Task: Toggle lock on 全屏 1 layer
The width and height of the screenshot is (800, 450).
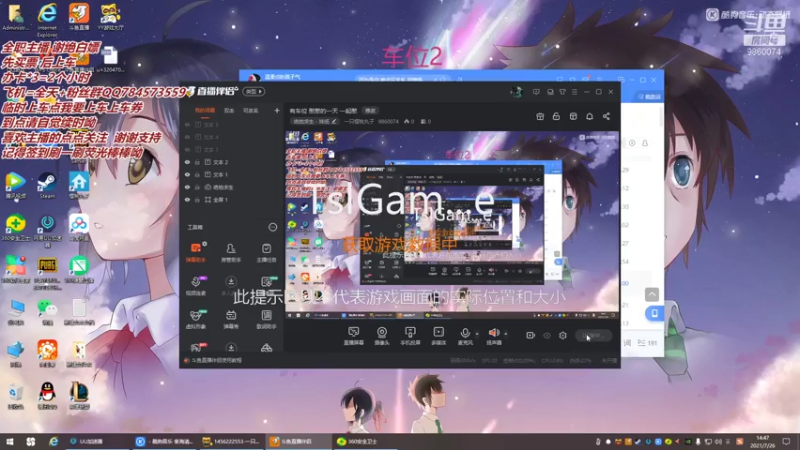Action: (x=197, y=200)
